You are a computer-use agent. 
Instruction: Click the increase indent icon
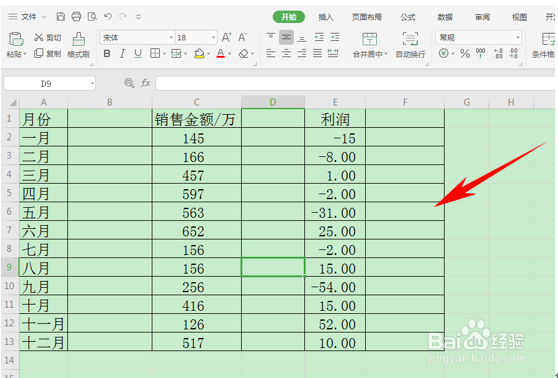[x=335, y=37]
